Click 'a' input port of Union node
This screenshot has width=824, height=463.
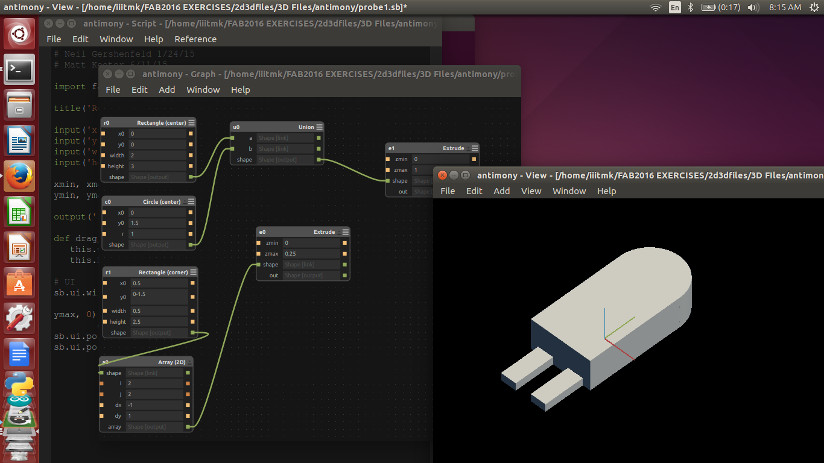(232, 138)
